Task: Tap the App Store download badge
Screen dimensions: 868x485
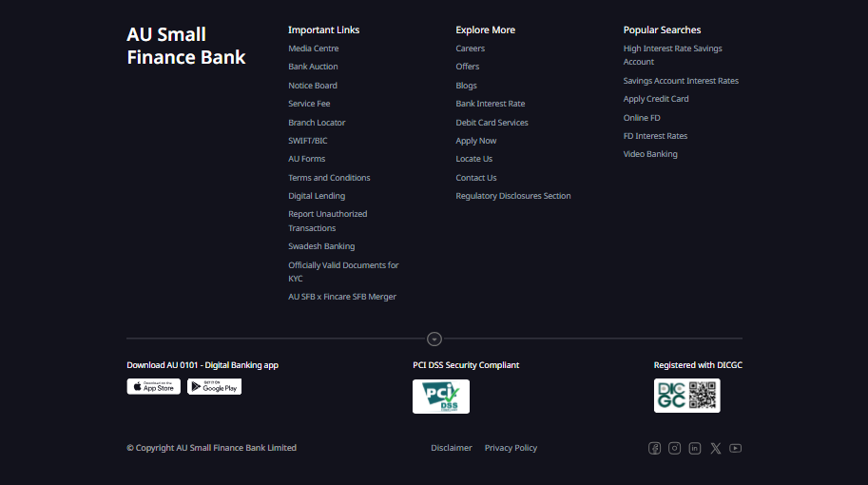Action: pyautogui.click(x=153, y=386)
